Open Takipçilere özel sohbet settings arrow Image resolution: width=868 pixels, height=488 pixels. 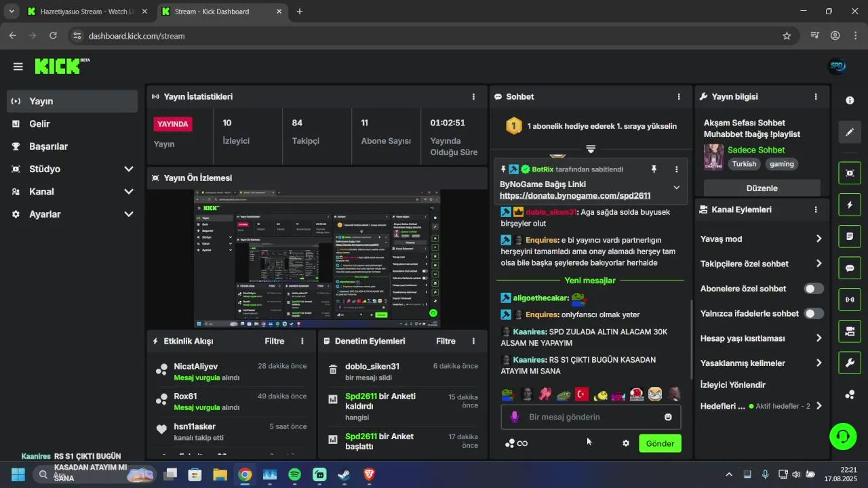coord(818,264)
